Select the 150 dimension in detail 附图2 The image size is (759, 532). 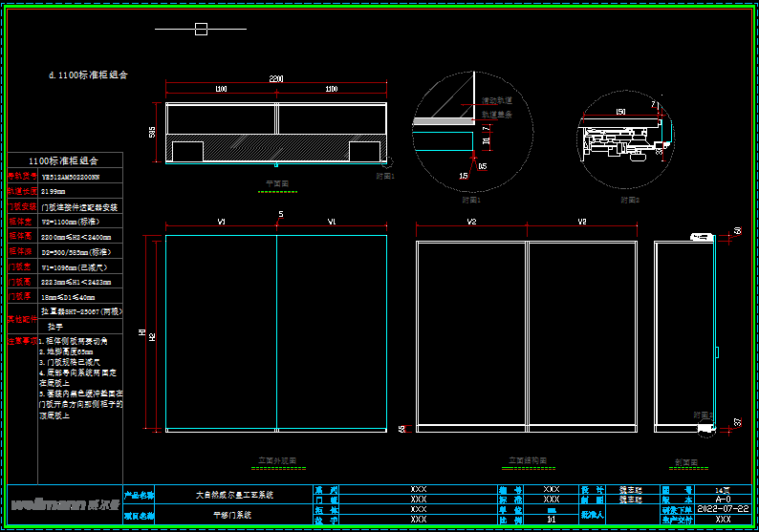tap(620, 112)
